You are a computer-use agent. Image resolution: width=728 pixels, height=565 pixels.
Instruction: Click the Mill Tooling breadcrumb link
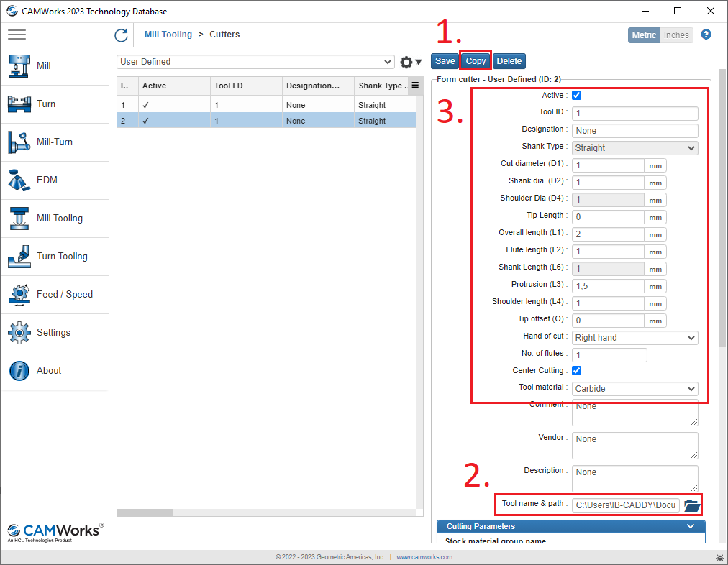168,35
